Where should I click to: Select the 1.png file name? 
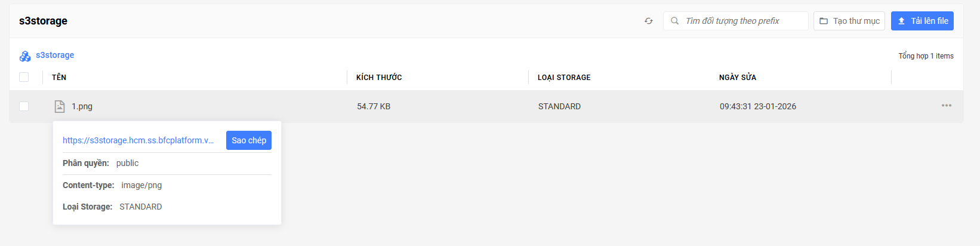click(82, 106)
